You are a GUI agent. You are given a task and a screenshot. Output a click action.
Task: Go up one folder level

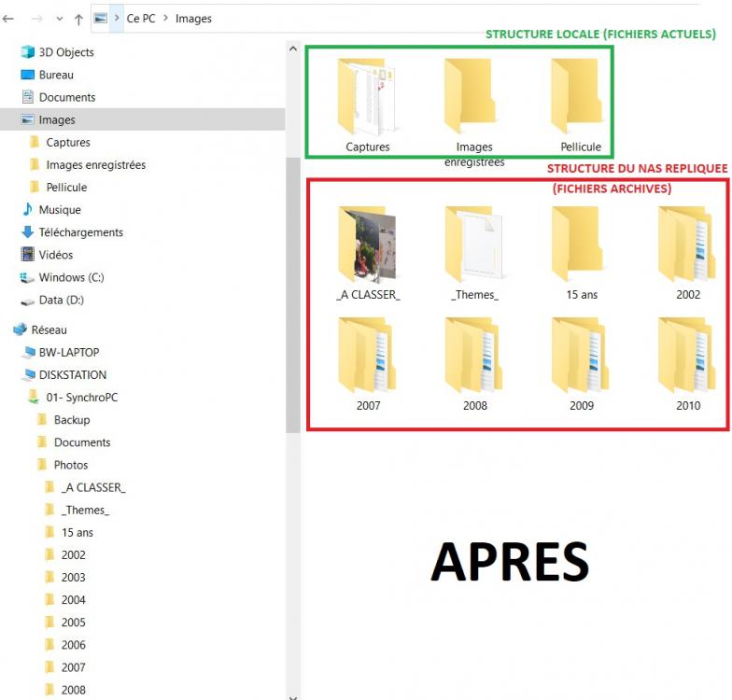pyautogui.click(x=78, y=19)
